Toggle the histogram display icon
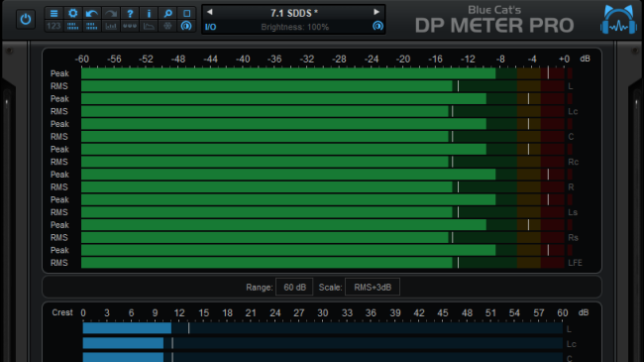 point(111,26)
